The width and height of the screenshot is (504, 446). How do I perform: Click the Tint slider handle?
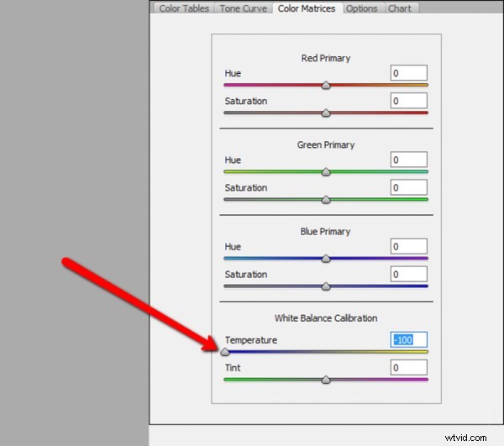click(x=326, y=380)
